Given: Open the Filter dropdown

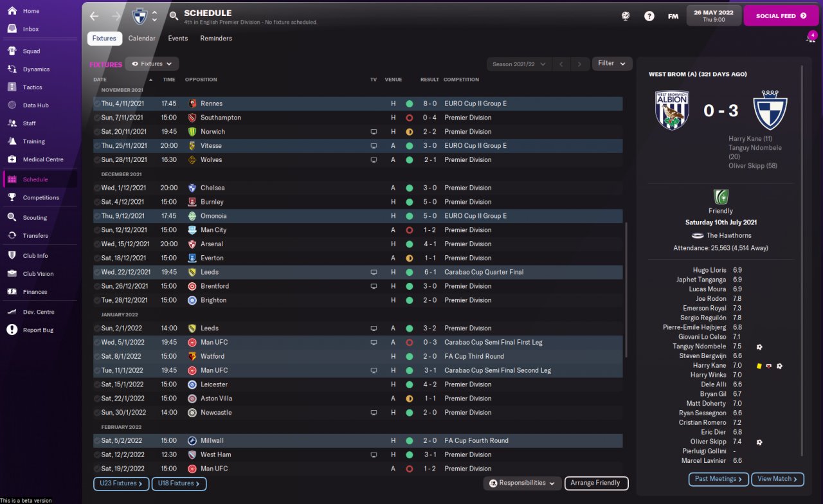Looking at the screenshot, I should 612,64.
